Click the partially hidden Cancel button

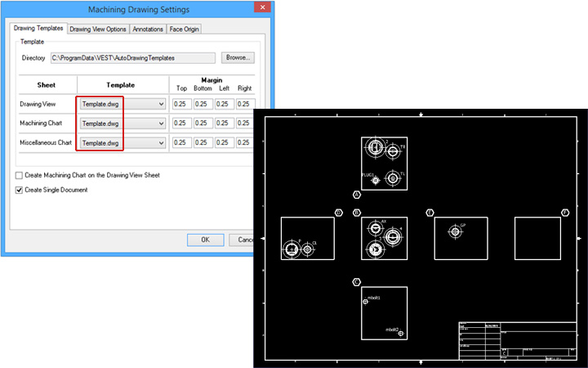pos(243,240)
